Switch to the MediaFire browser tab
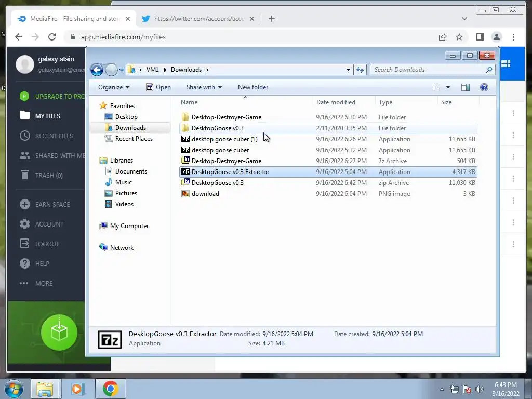Image resolution: width=532 pixels, height=399 pixels. click(74, 19)
